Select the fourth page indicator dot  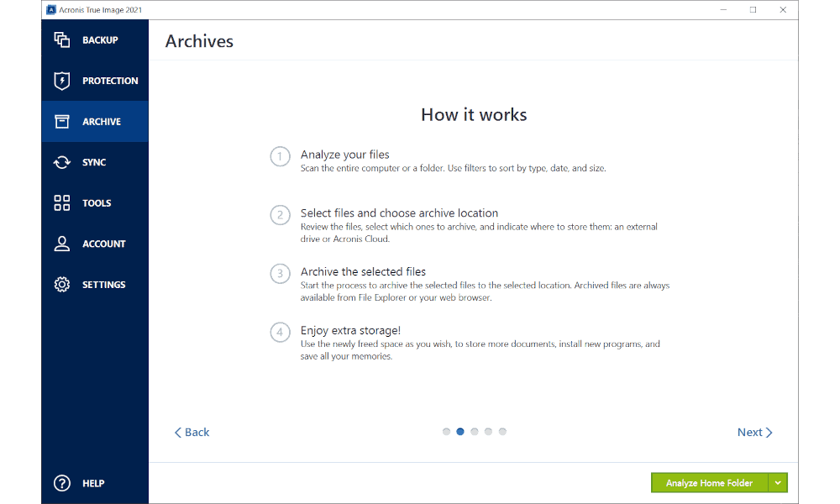488,432
